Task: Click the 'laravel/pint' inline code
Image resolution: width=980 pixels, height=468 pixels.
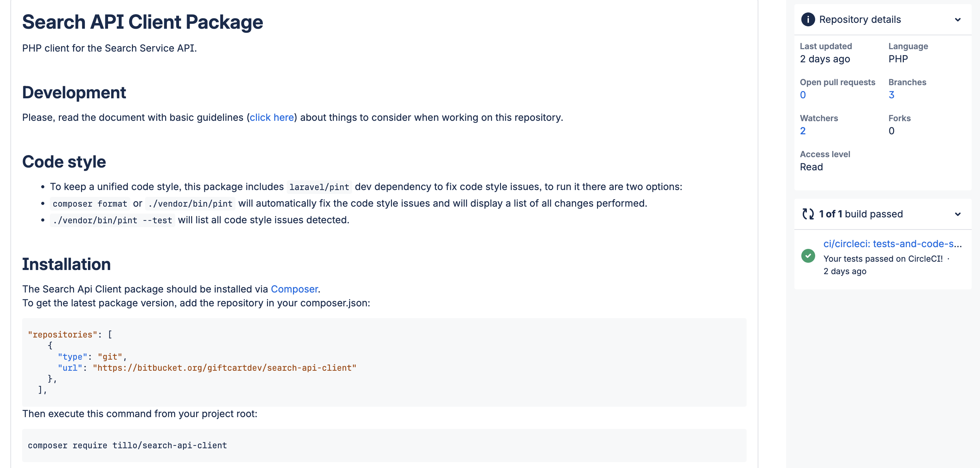Action: [319, 187]
